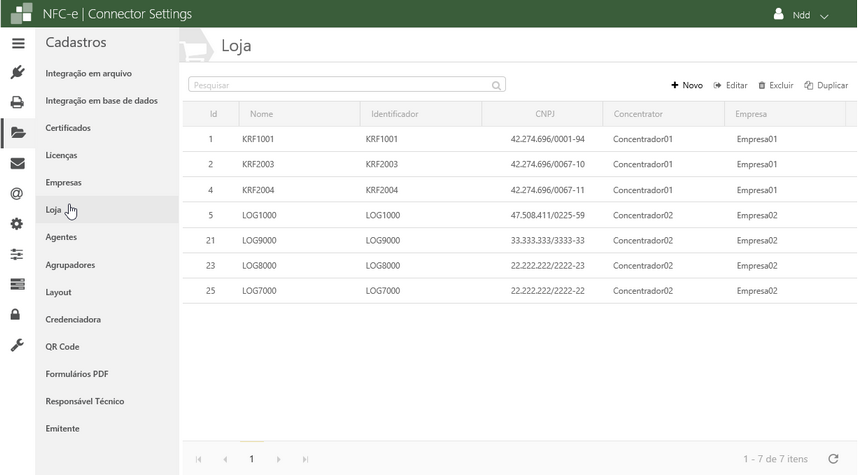Viewport: 858px width, 475px height.
Task: Open the gear settings icon in sidebar
Action: click(17, 224)
